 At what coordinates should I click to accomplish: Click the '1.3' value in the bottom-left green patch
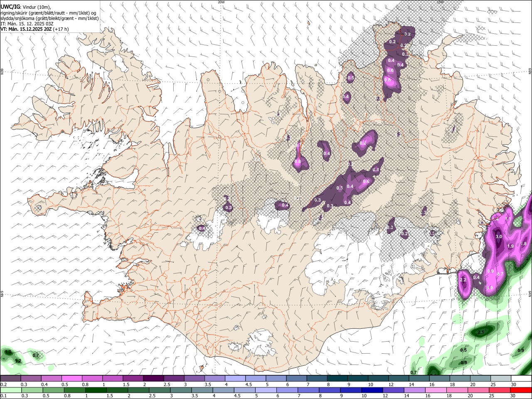pyautogui.click(x=7, y=352)
